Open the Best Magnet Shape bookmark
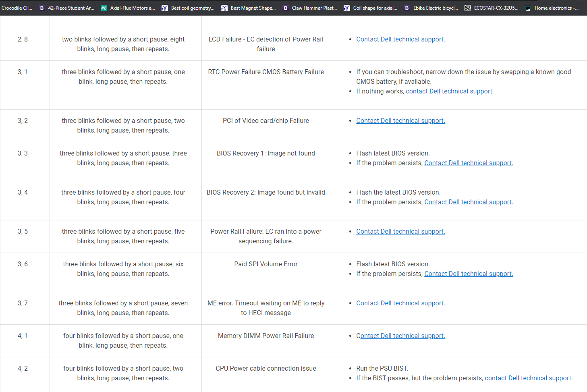Image resolution: width=587 pixels, height=392 pixels. click(248, 8)
